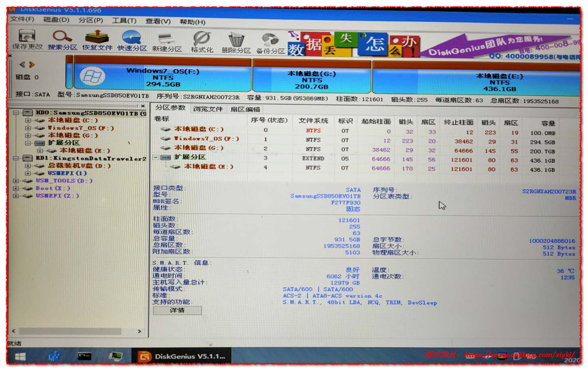Switch to the 扇区编辑 tab

245,109
